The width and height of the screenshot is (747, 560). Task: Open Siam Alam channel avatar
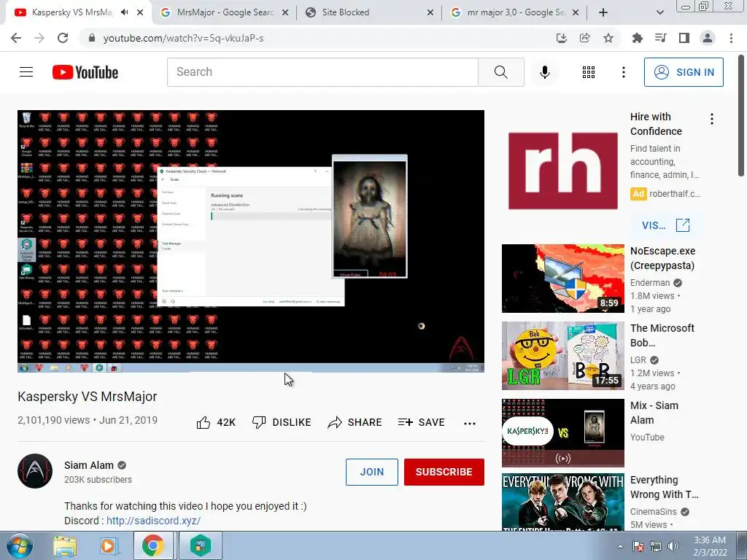35,471
